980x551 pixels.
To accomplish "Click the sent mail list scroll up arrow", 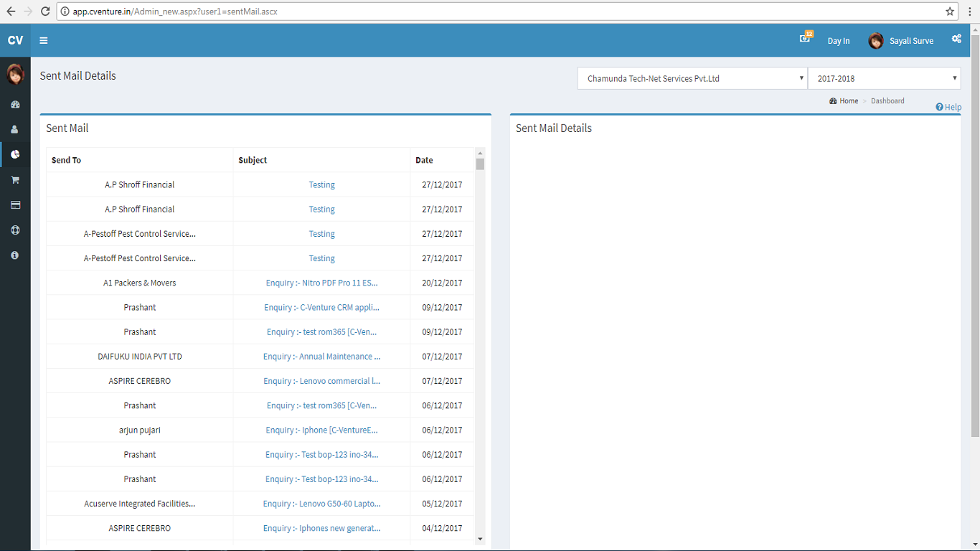I will coord(480,152).
